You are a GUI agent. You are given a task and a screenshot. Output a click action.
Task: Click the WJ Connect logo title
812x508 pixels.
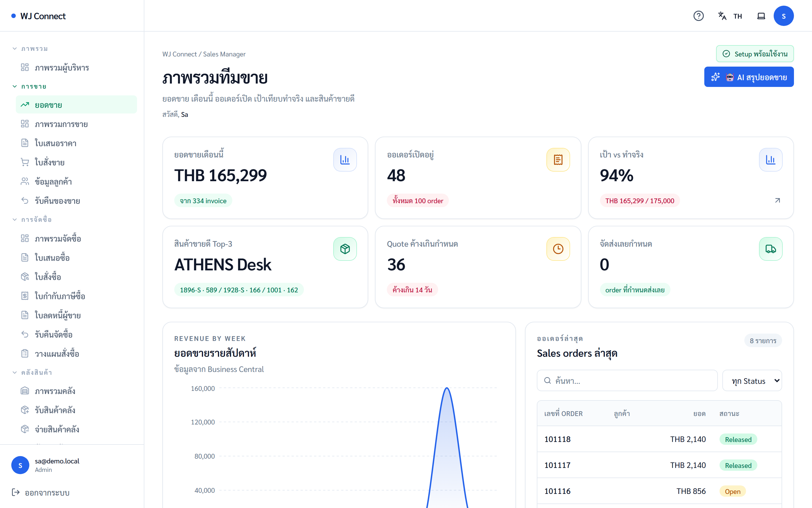43,16
